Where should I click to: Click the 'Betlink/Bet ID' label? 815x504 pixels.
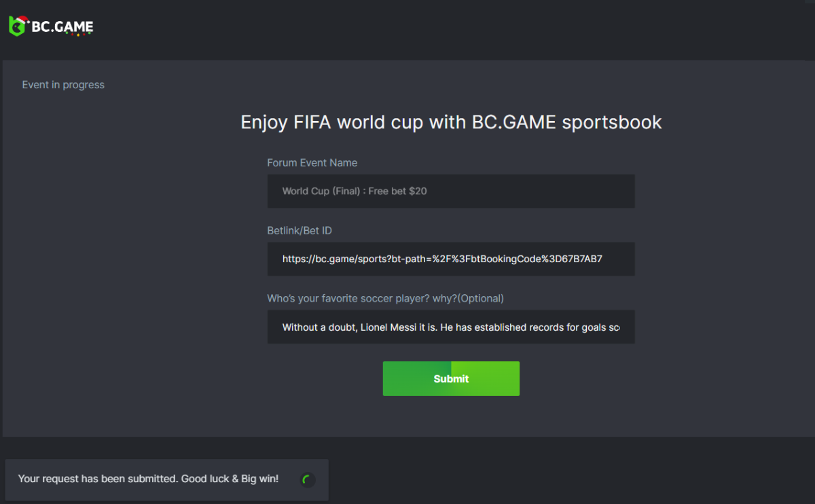[300, 231]
